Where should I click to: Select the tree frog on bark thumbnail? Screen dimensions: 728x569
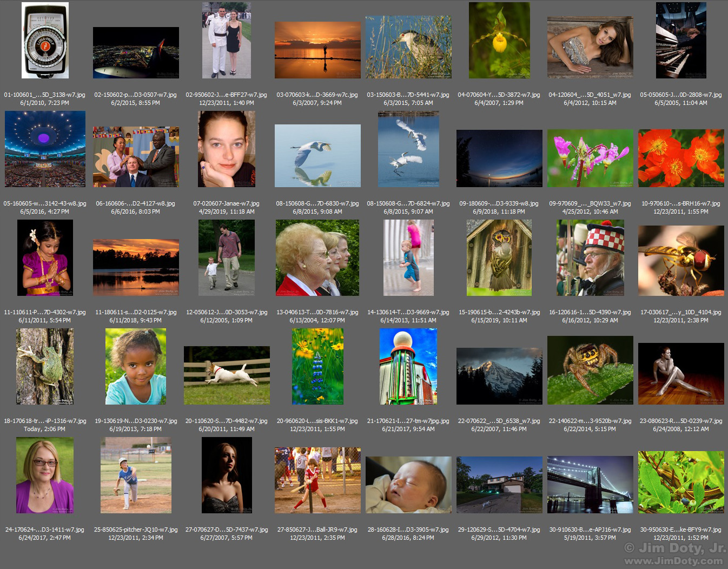45,366
